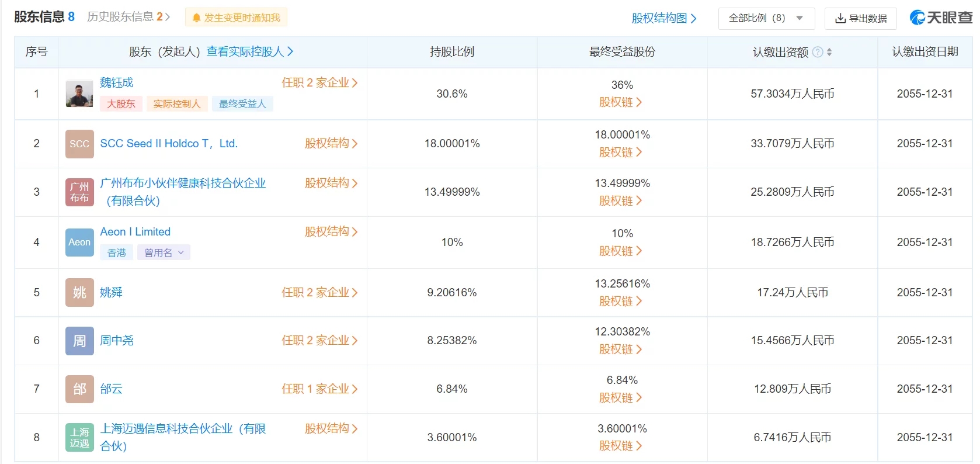The width and height of the screenshot is (980, 464).
Task: Click the SCC shareholder logo icon
Action: [x=79, y=144]
